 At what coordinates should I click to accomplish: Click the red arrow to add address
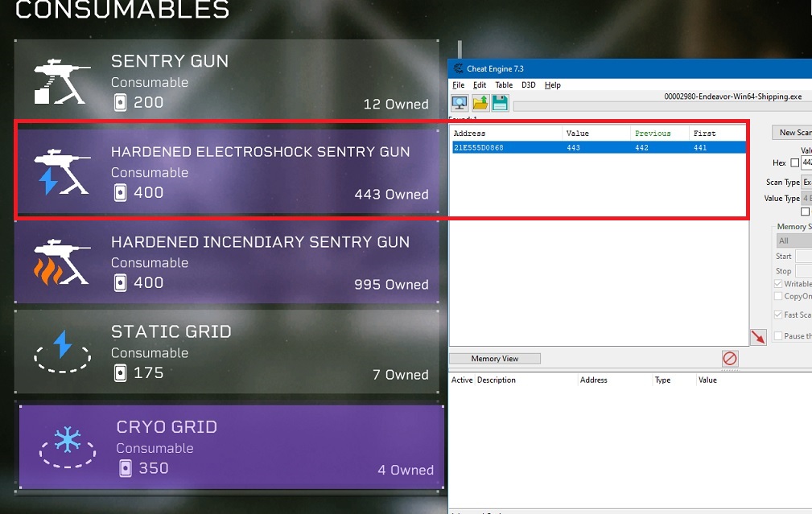[x=758, y=337]
